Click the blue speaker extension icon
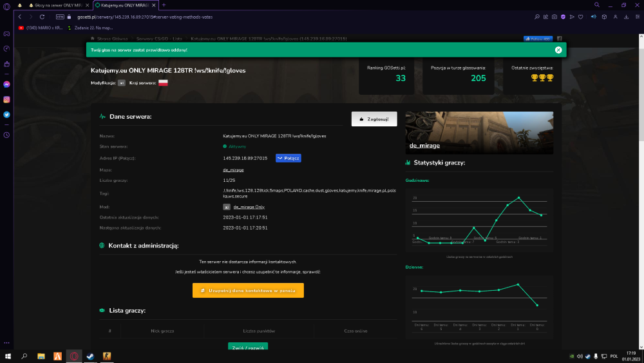Viewport: 644px width, 363px height. [594, 17]
